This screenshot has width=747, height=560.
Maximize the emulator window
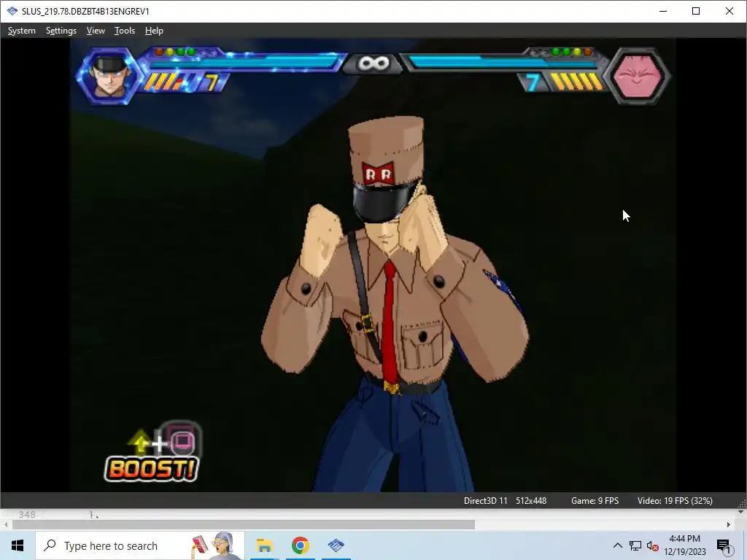coord(695,11)
